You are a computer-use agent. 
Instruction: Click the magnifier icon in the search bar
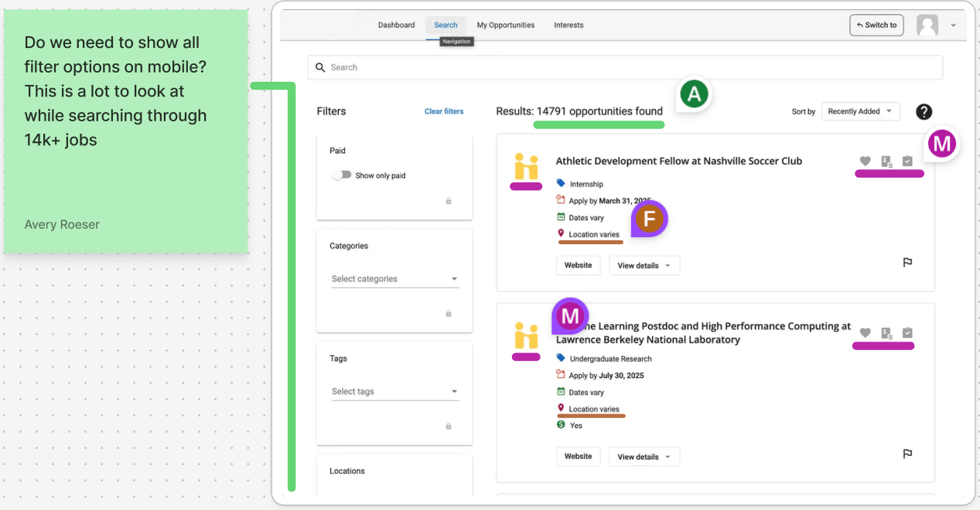click(x=320, y=67)
